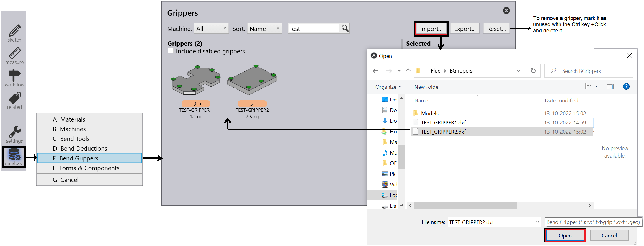Viewport: 644px width, 246px height.
Task: Expand the Bend Gripper file type filter
Action: (x=593, y=222)
